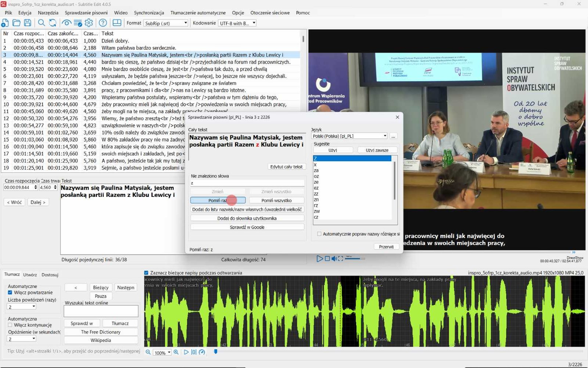Switch video player to fullscreen
This screenshot has width=588, height=368.
340,259
